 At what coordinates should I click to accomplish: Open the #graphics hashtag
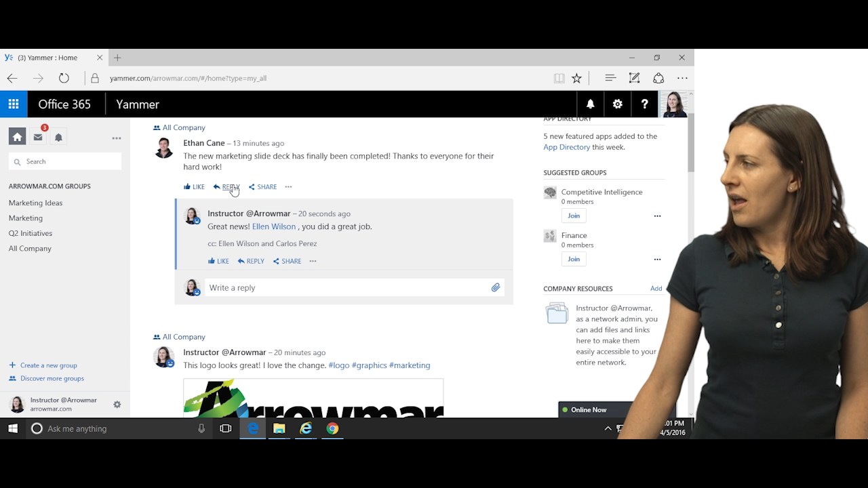(370, 365)
